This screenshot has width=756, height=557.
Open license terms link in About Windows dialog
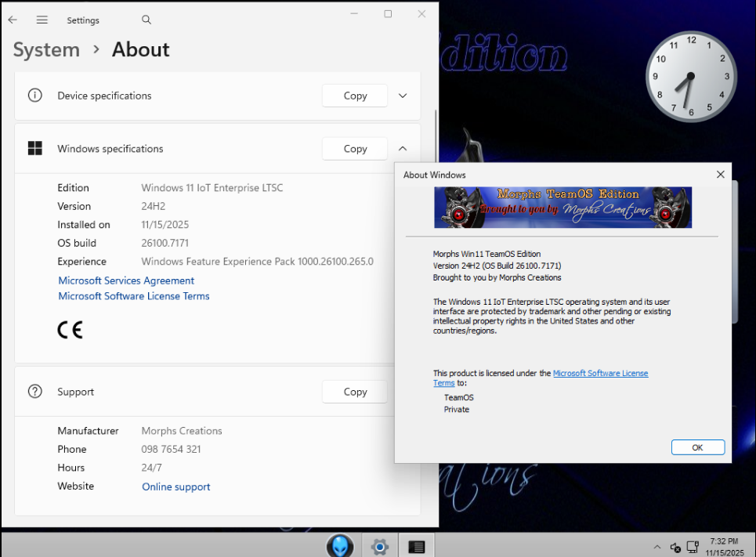pos(600,374)
